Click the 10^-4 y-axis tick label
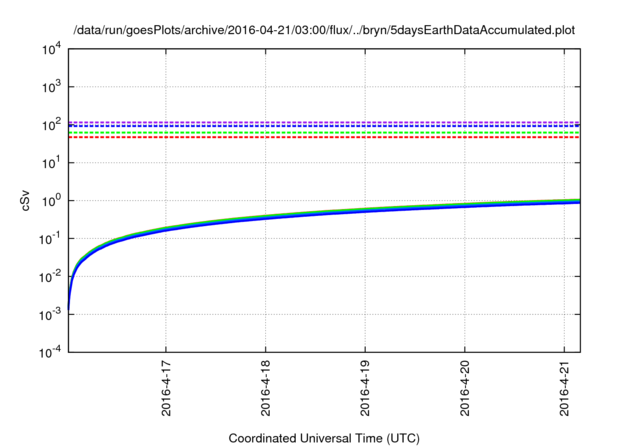 (50, 352)
